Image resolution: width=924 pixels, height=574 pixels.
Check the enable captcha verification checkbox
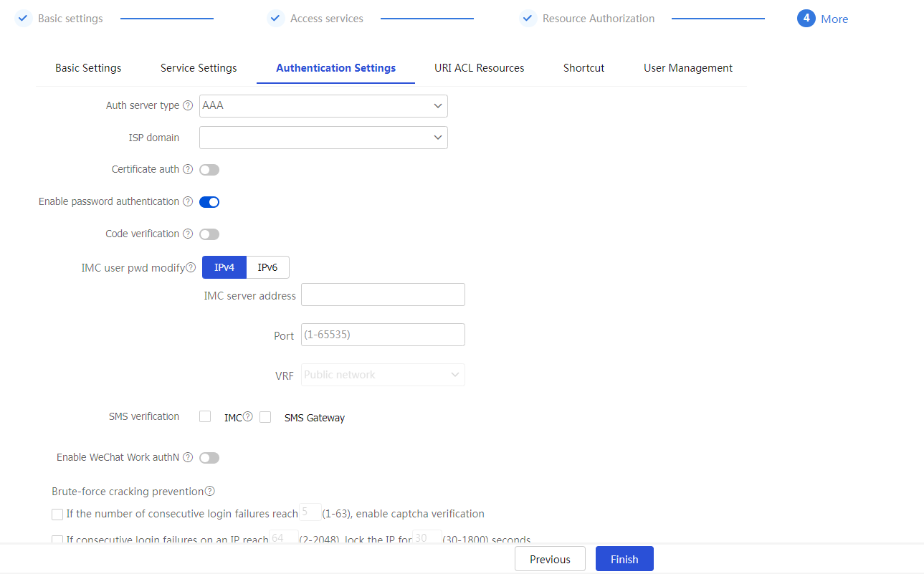(x=57, y=515)
